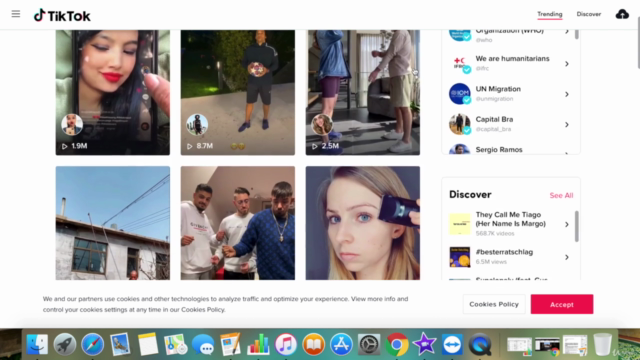
Task: Open System Preferences gear in dock
Action: [x=369, y=344]
